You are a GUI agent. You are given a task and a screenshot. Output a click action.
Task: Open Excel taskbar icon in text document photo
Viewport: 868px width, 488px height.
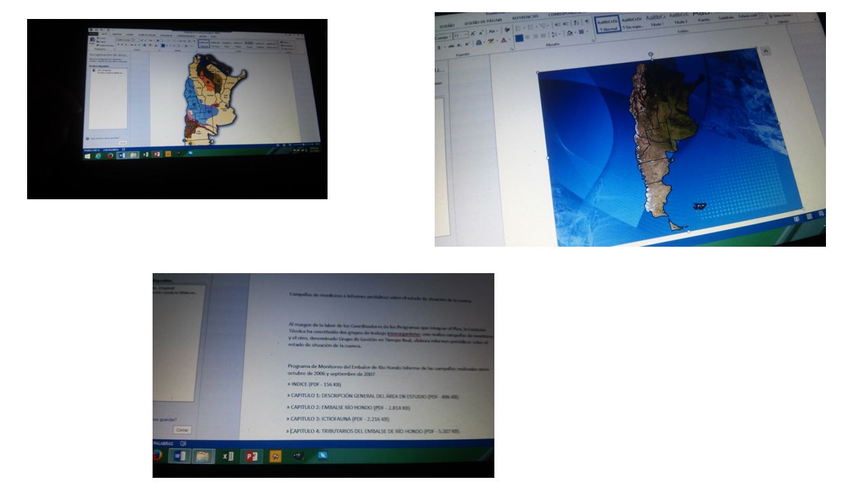229,456
